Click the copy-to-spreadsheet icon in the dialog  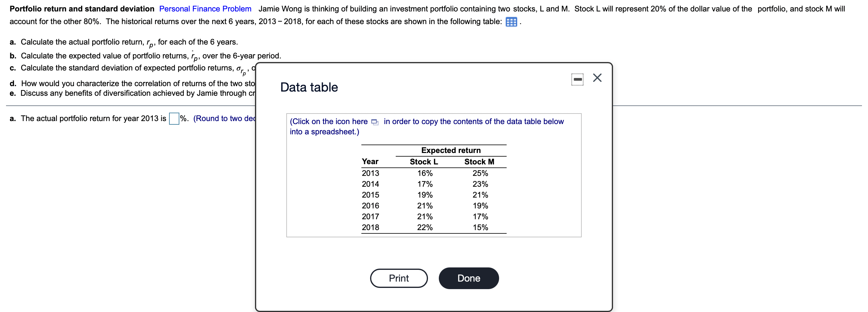coord(375,122)
